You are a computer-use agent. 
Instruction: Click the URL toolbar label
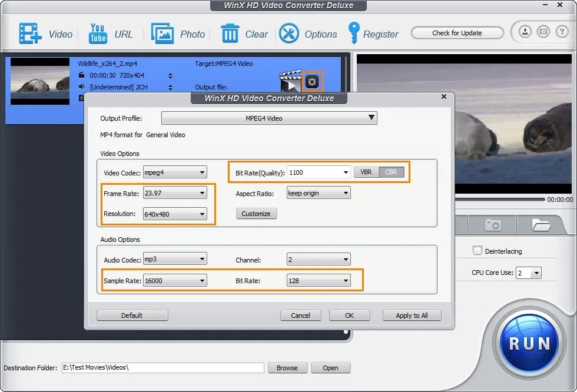(123, 34)
